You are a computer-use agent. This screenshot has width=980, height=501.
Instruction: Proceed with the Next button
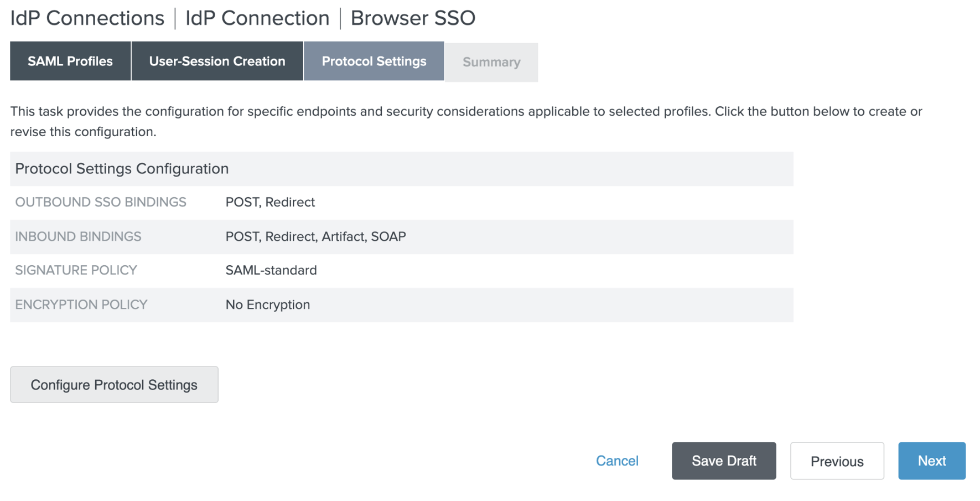pos(931,461)
